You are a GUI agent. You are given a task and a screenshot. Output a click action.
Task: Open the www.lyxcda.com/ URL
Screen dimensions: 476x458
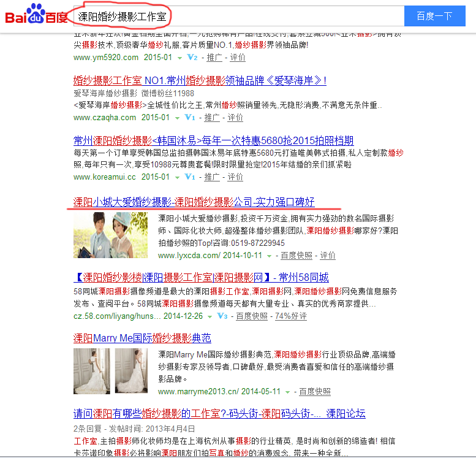188,255
